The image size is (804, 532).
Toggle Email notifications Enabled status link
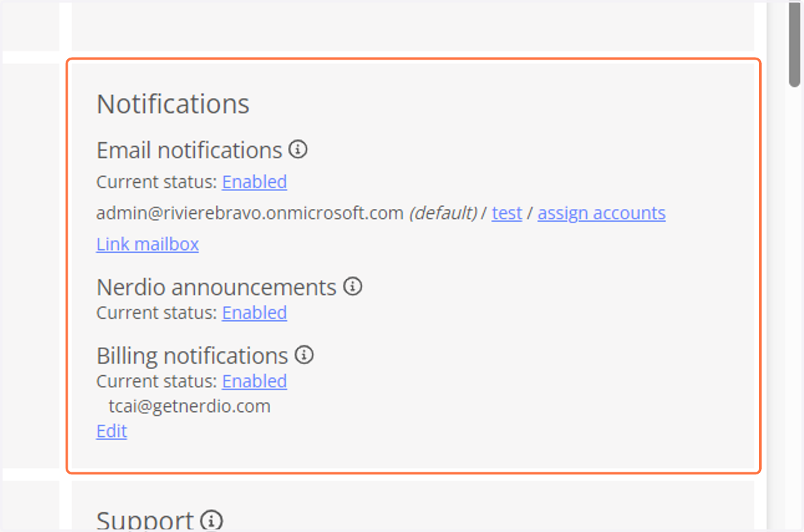click(x=255, y=182)
